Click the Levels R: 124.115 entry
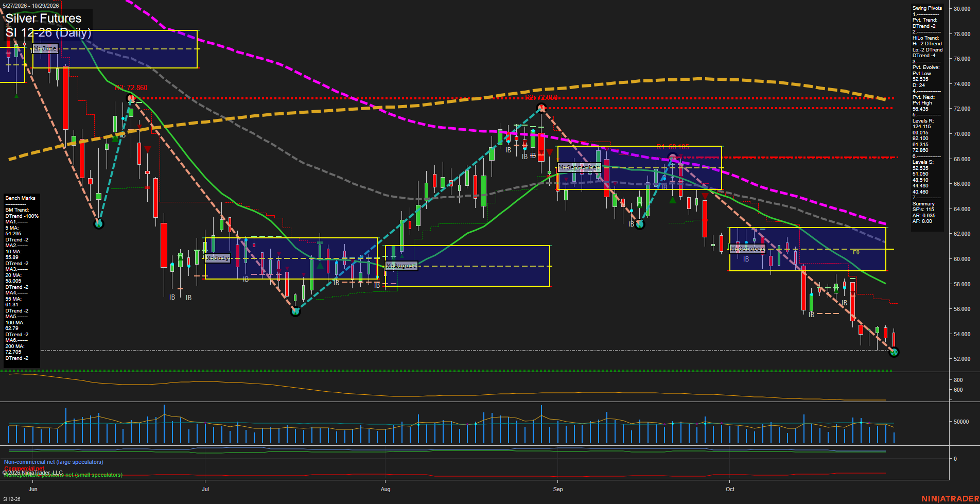The width and height of the screenshot is (980, 504). coord(922,127)
